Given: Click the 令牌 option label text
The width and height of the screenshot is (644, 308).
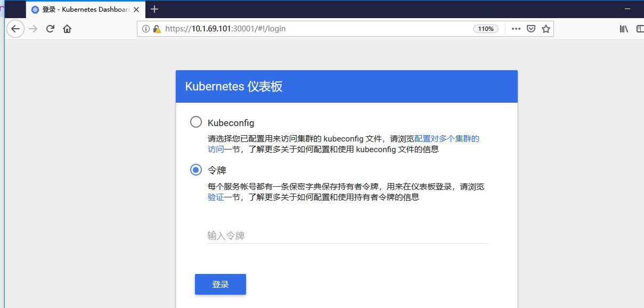Looking at the screenshot, I should [217, 170].
